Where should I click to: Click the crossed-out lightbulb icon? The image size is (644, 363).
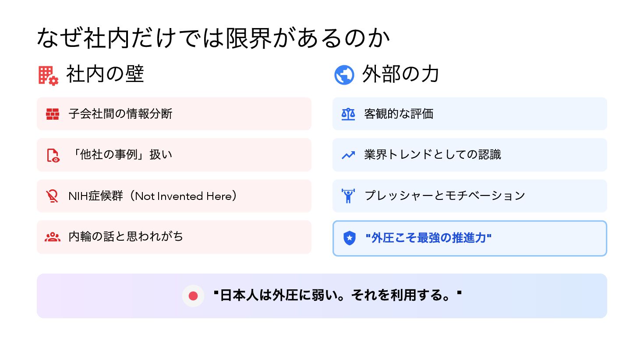pos(52,196)
